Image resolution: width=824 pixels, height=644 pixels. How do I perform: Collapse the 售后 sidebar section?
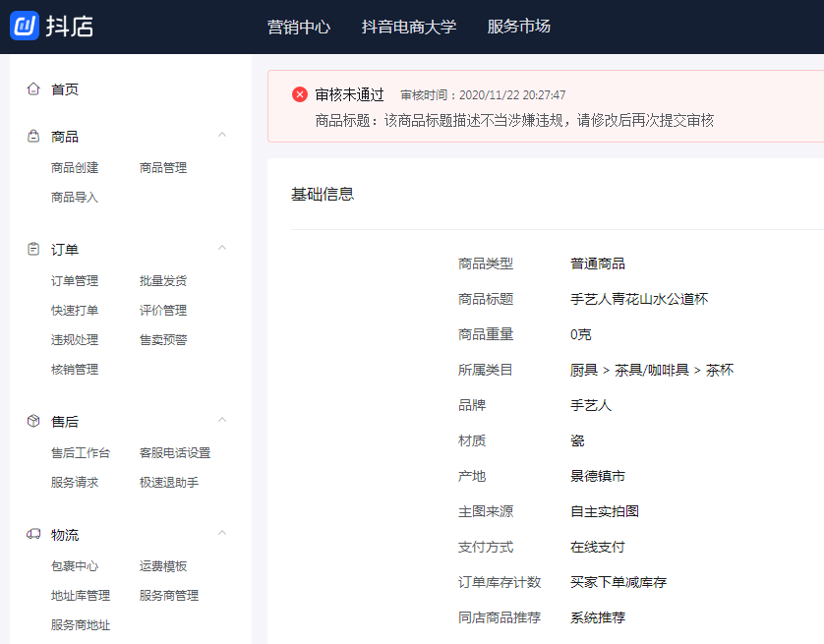pyautogui.click(x=222, y=421)
